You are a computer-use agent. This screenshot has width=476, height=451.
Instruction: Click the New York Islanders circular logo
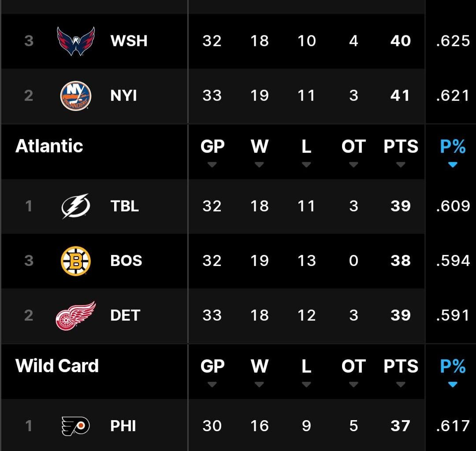75,96
